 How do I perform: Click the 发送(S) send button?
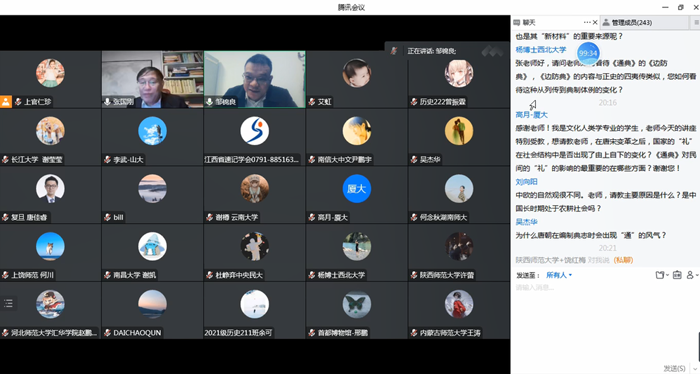674,368
